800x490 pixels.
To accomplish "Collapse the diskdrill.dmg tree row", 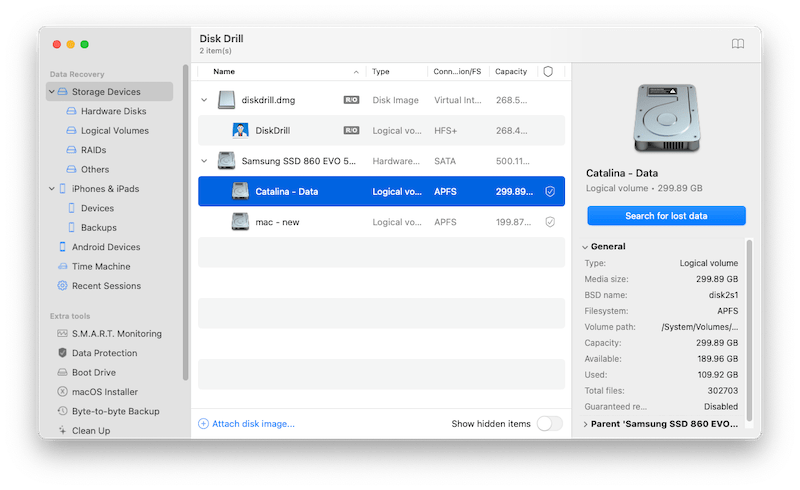I will [x=204, y=100].
